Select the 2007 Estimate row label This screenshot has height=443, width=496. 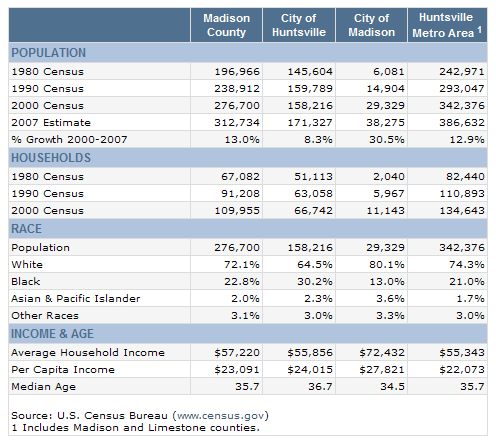tap(51, 122)
